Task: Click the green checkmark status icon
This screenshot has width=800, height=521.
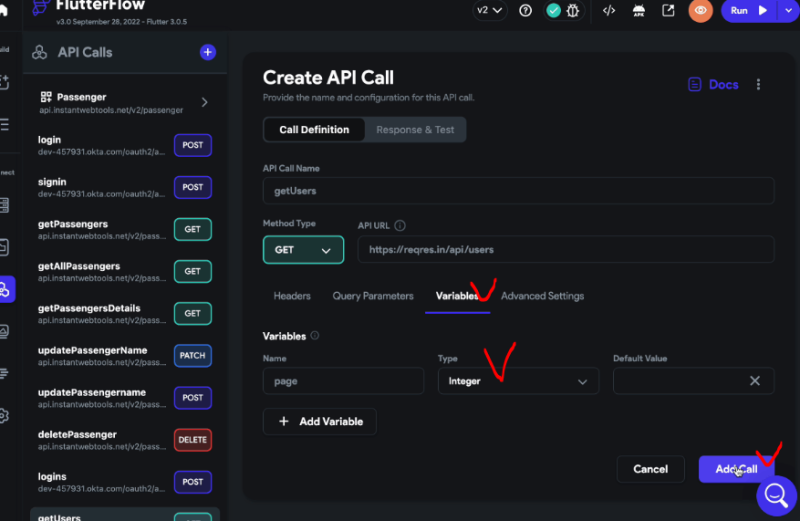Action: click(x=553, y=11)
